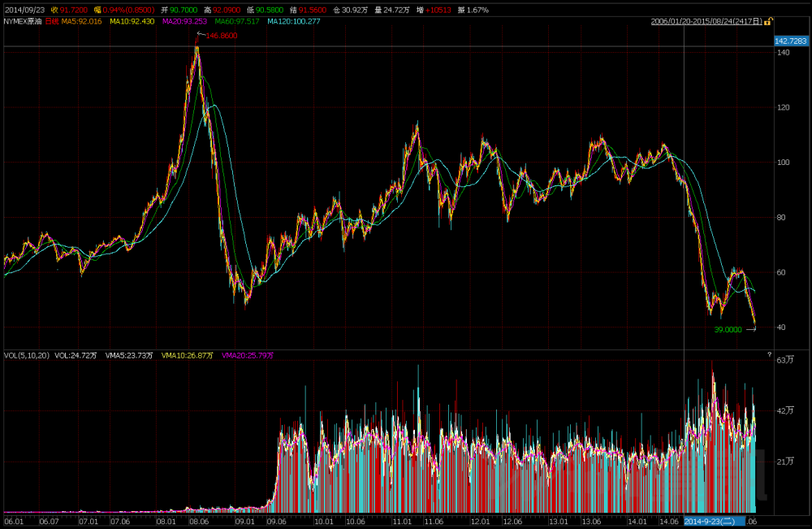This screenshot has width=812, height=529.
Task: Click the 142.7283 price tag on axis
Action: click(791, 41)
